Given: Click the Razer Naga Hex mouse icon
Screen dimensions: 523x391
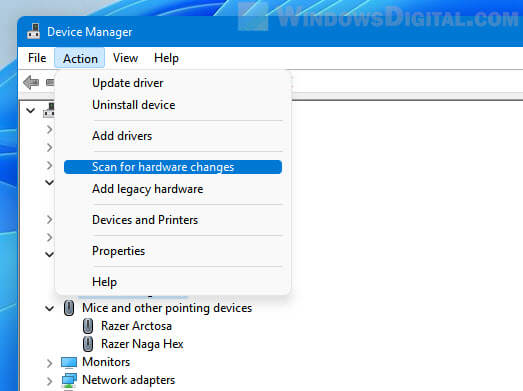Looking at the screenshot, I should [88, 344].
